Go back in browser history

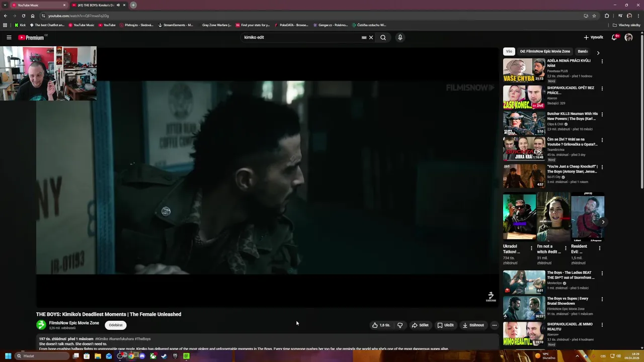(5, 16)
